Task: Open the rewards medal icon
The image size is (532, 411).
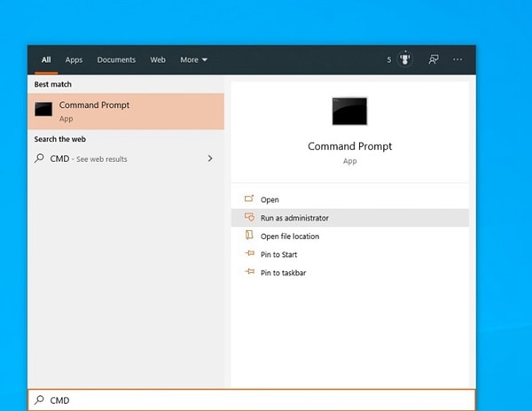Action: click(x=405, y=59)
